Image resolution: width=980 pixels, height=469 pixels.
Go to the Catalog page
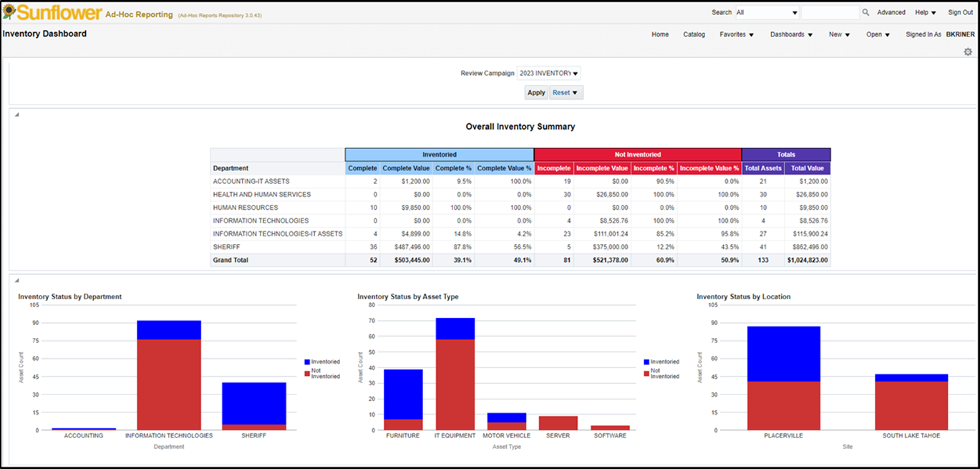point(694,34)
